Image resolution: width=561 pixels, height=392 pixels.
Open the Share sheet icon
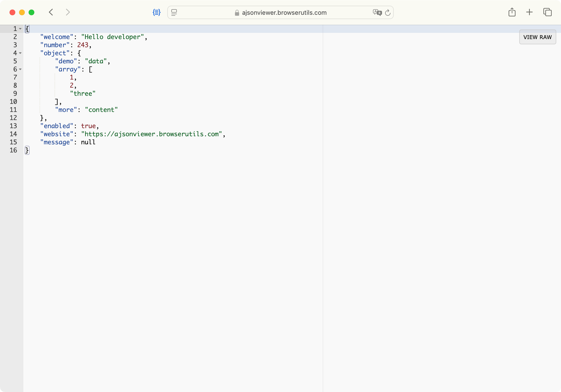512,12
